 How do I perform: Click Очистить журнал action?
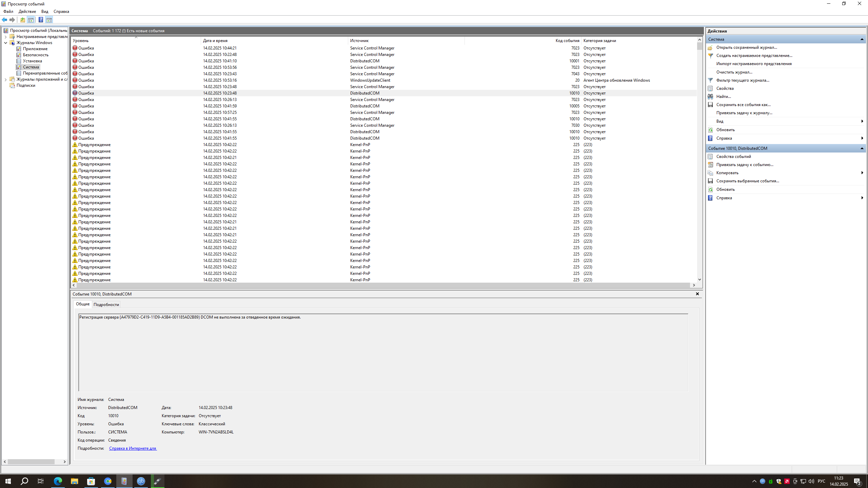734,72
